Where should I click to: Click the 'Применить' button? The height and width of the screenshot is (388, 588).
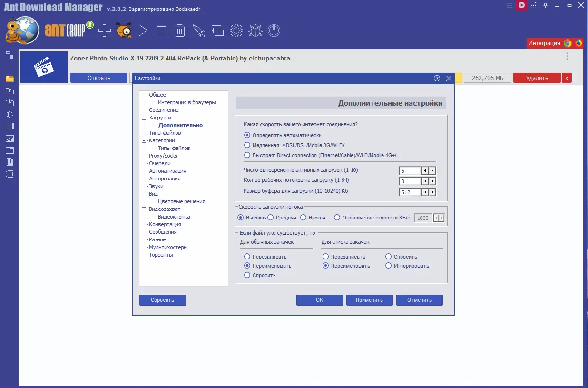370,300
